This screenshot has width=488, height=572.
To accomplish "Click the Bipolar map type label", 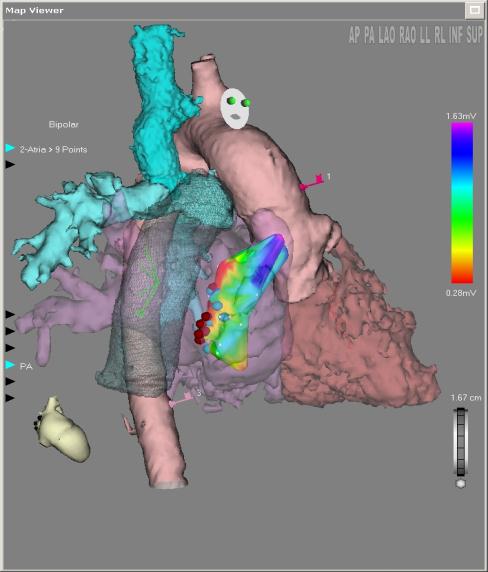I will point(63,124).
